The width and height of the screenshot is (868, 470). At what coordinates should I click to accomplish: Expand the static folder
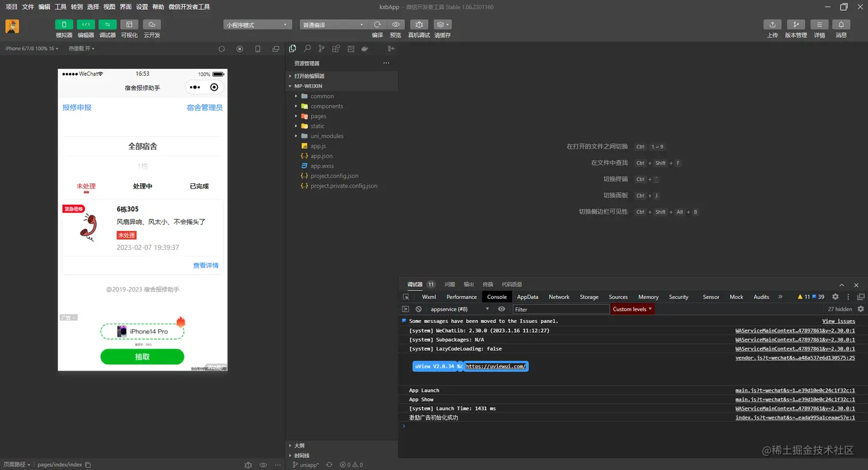[x=342, y=126]
